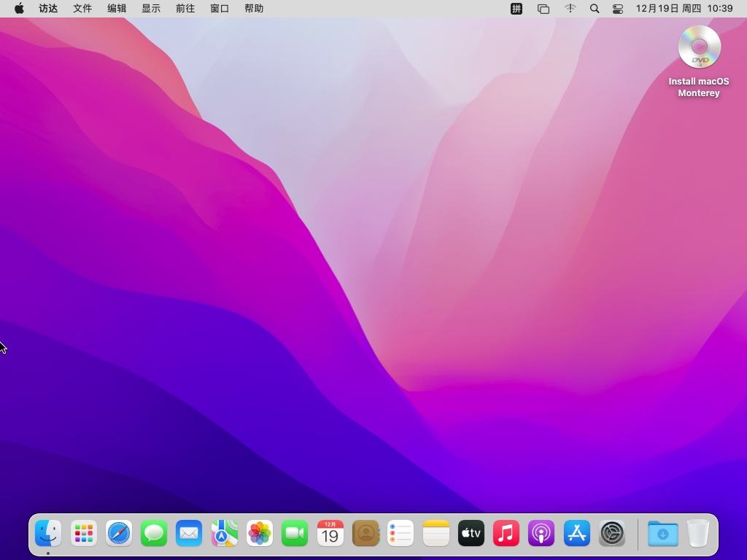Select Install macOS Monterey desktop disk

(699, 48)
